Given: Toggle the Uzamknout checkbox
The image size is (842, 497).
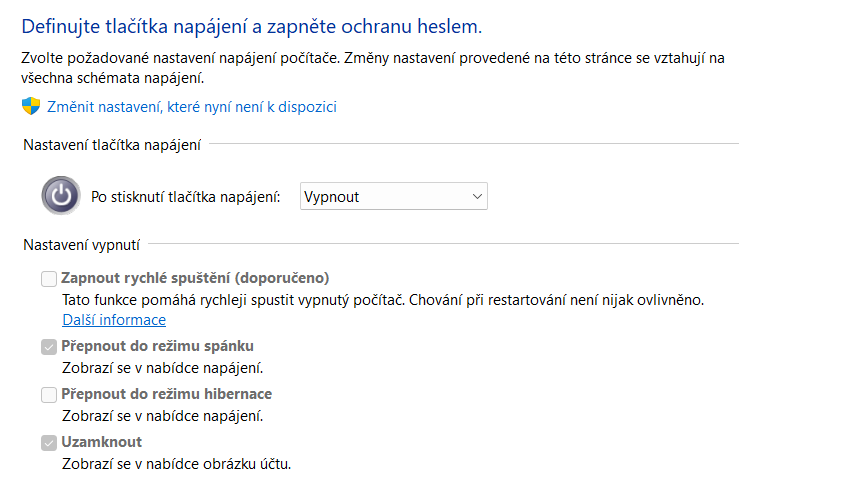Looking at the screenshot, I should [49, 442].
